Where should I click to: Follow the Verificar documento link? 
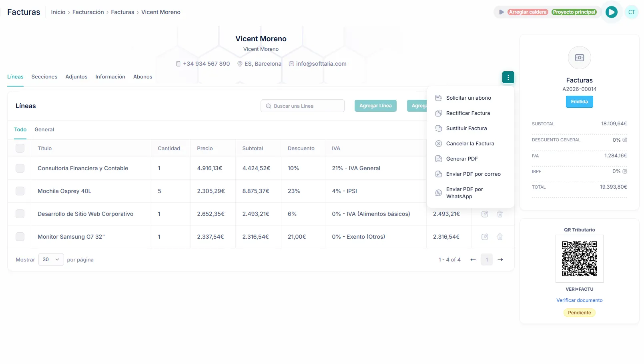(x=579, y=300)
